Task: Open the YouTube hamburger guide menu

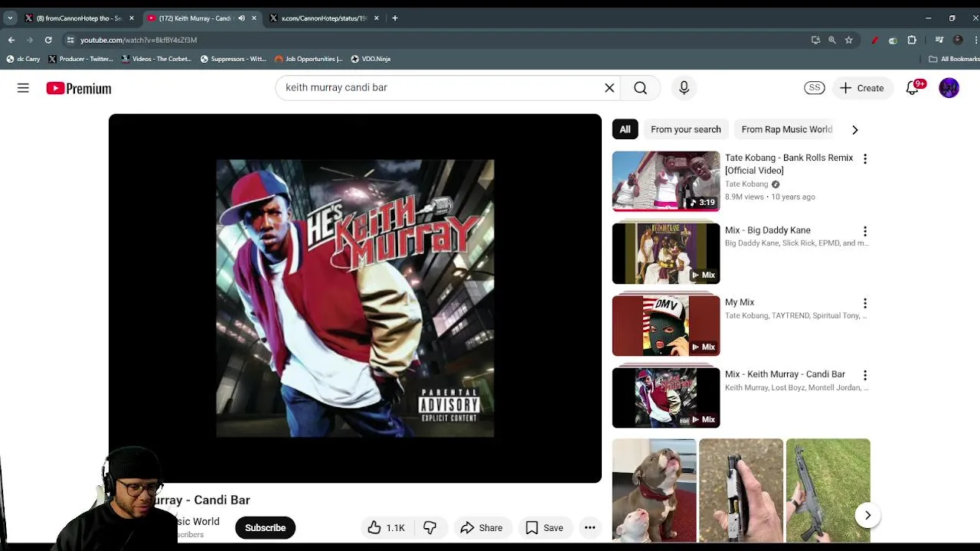Action: coord(23,88)
